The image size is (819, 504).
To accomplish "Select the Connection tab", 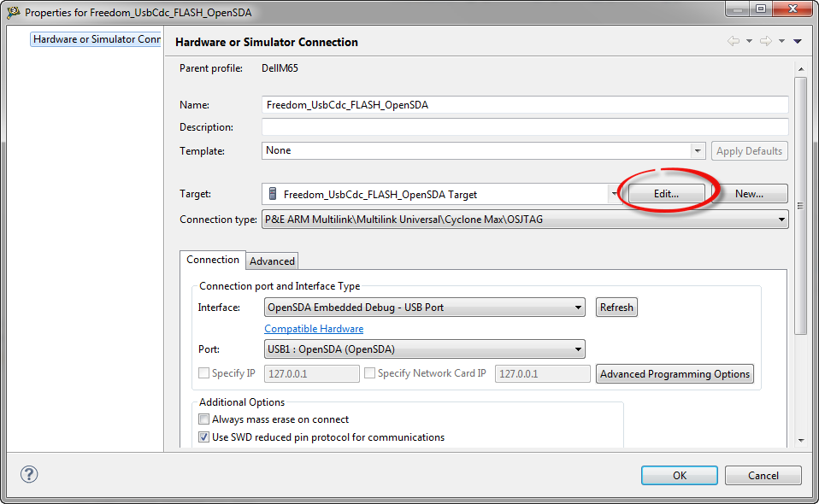I will pos(213,260).
